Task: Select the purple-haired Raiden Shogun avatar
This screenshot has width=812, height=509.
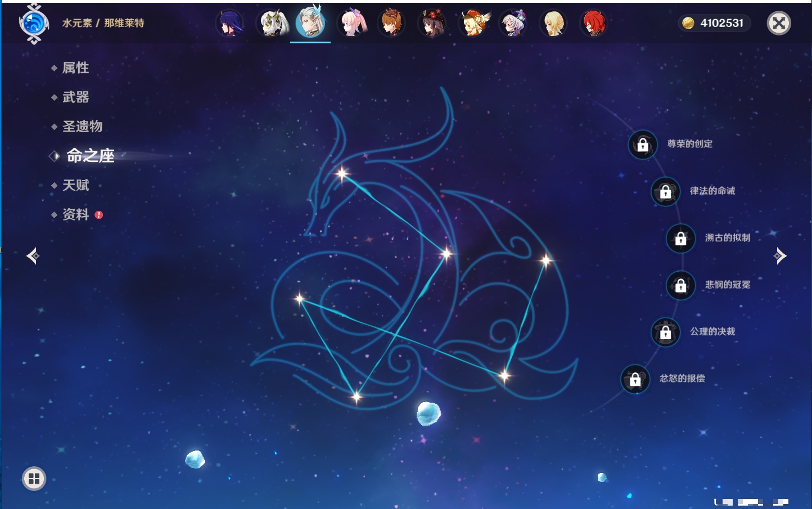Action: (x=230, y=24)
